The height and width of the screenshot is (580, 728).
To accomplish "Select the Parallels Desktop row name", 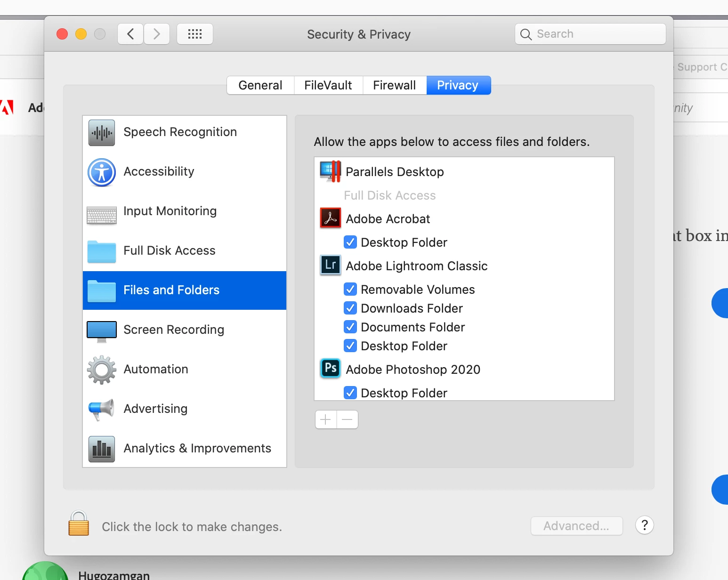I will 395,172.
